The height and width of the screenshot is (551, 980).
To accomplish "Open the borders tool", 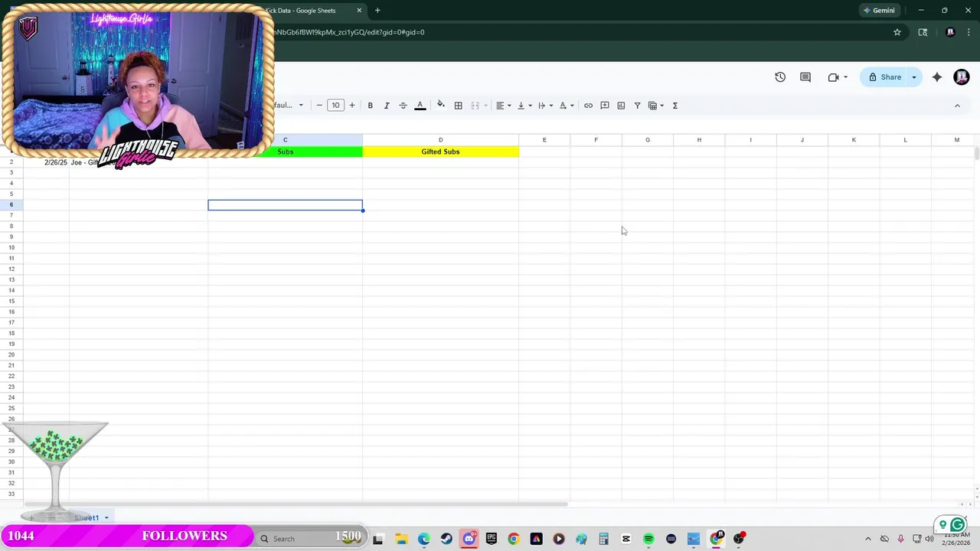I will click(x=458, y=106).
